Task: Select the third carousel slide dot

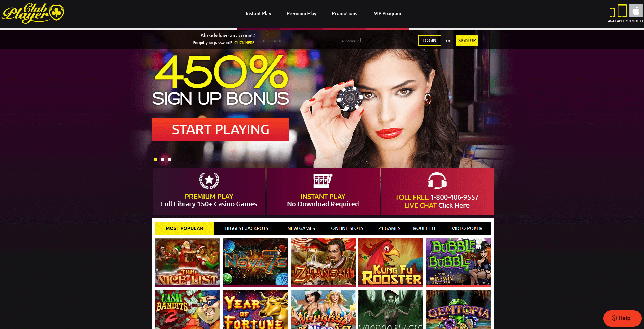Action: (169, 160)
